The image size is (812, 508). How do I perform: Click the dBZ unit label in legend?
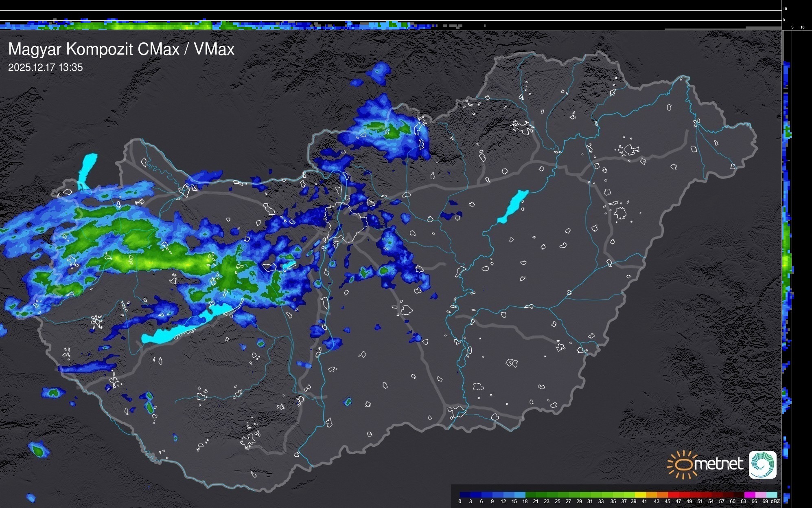click(x=775, y=501)
